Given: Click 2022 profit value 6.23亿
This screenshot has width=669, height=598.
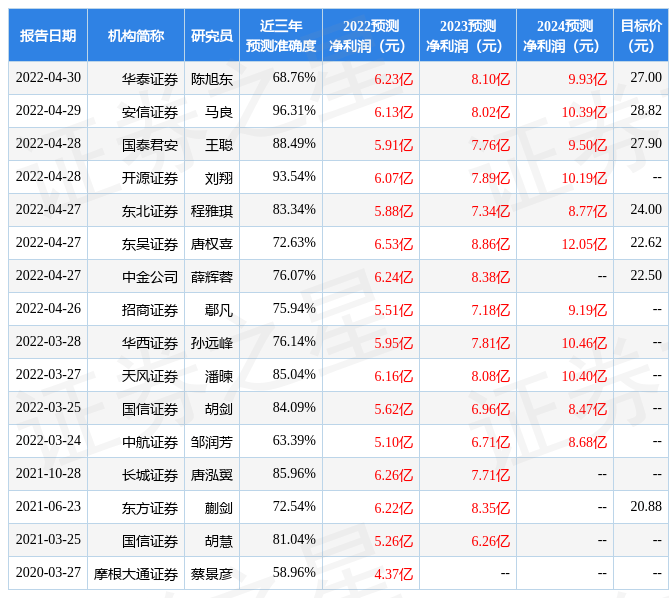Looking at the screenshot, I should [x=393, y=79].
